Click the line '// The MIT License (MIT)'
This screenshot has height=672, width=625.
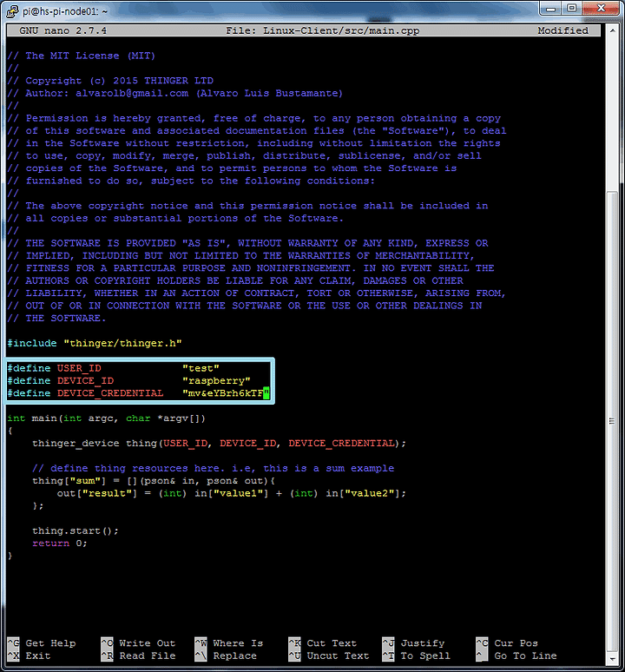[x=82, y=56]
